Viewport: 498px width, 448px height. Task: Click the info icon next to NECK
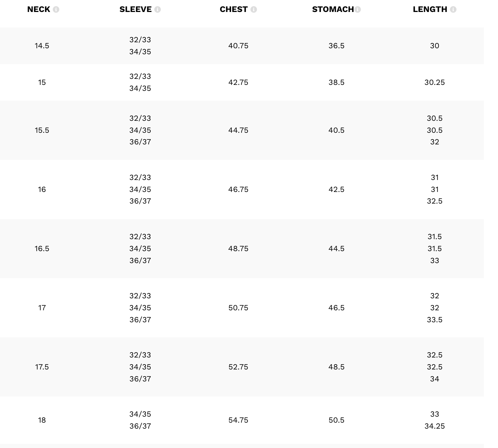pos(56,10)
